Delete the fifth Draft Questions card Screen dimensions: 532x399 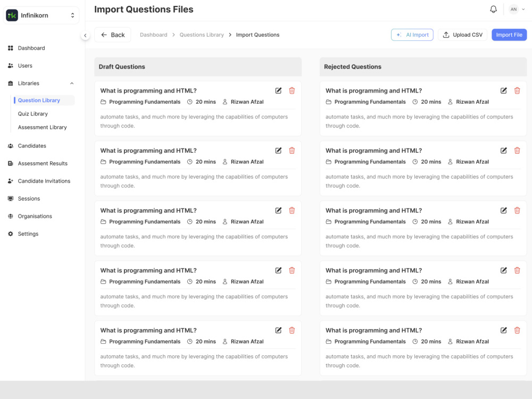(x=292, y=330)
